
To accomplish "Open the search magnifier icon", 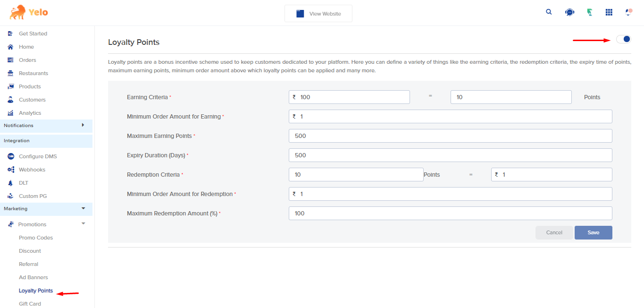I will [x=549, y=12].
